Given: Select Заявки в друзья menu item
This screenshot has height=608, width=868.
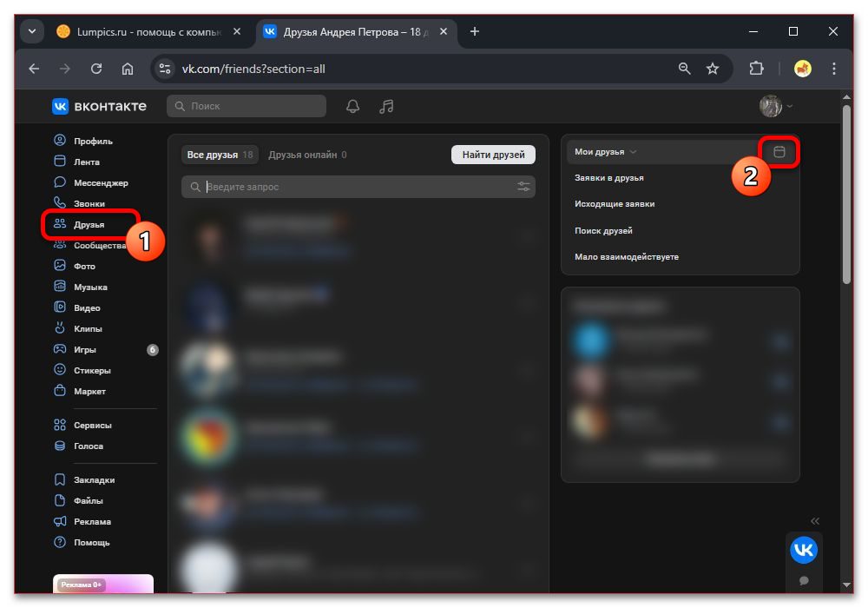Looking at the screenshot, I should click(609, 178).
